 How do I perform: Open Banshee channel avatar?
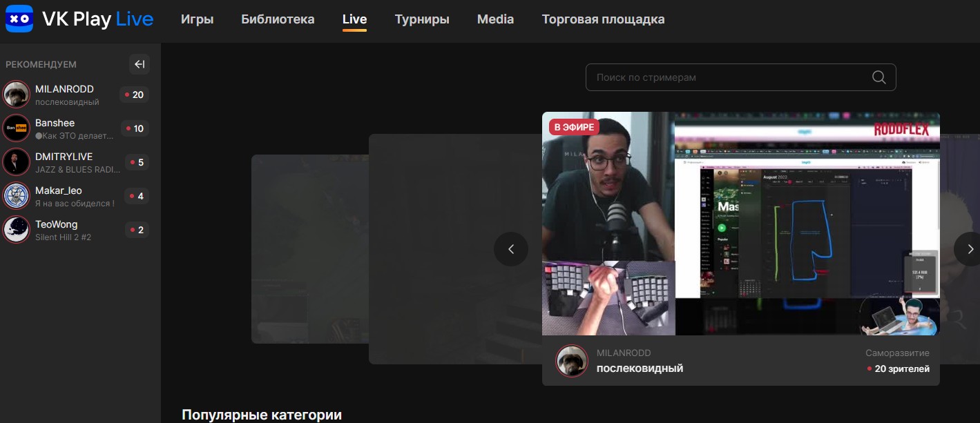17,128
